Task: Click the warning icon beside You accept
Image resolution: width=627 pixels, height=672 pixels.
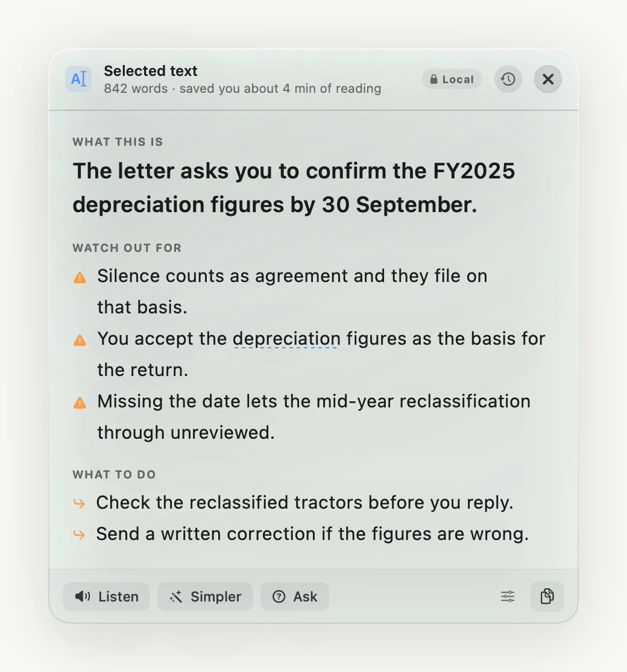Action: click(80, 341)
